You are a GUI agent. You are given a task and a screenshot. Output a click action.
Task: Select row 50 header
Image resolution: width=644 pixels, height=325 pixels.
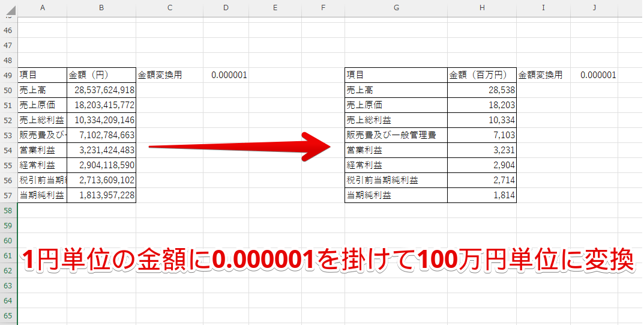pos(8,90)
